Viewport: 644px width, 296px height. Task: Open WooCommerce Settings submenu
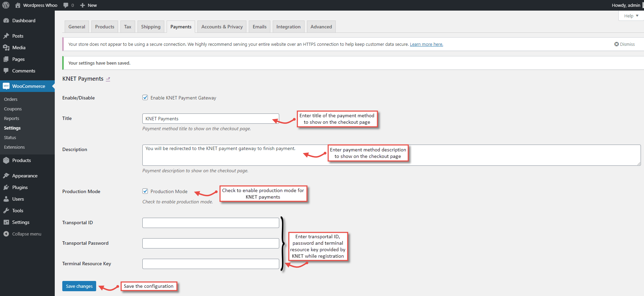pos(12,128)
